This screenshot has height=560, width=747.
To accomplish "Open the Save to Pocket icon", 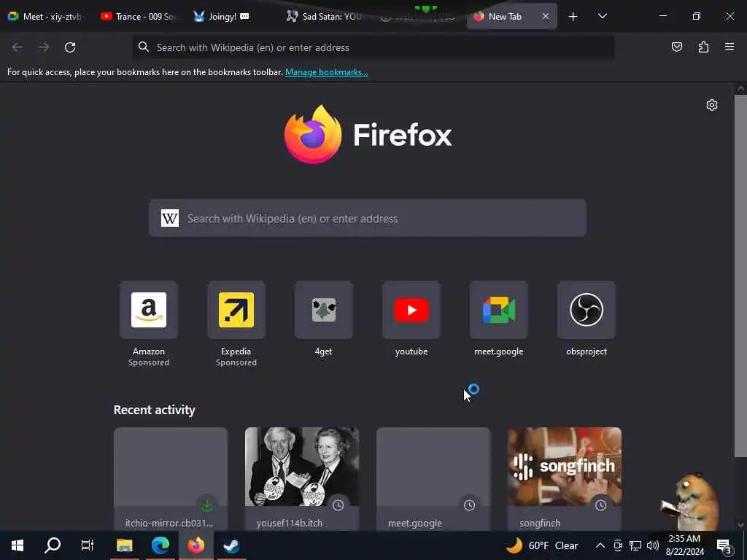I will (676, 47).
